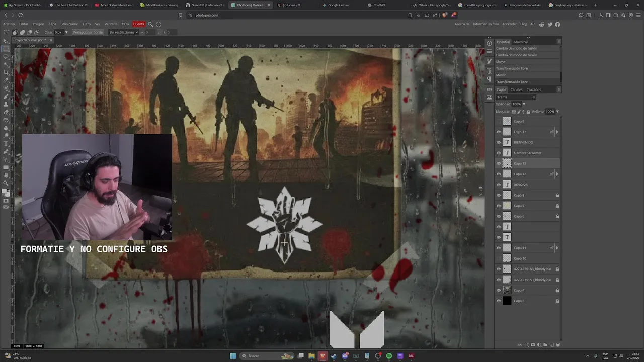This screenshot has height=362, width=644.
Task: Select the Clone Stamp tool
Action: (x=6, y=104)
